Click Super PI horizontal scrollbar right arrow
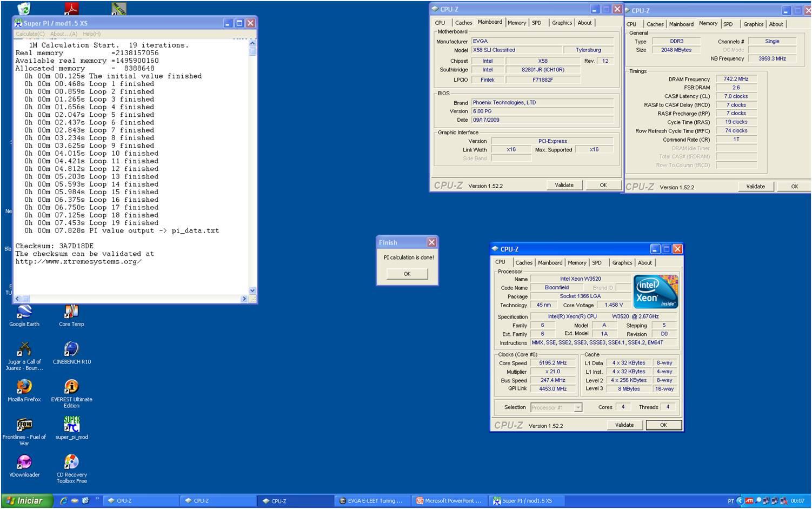Image resolution: width=812 pixels, height=509 pixels. click(x=244, y=299)
